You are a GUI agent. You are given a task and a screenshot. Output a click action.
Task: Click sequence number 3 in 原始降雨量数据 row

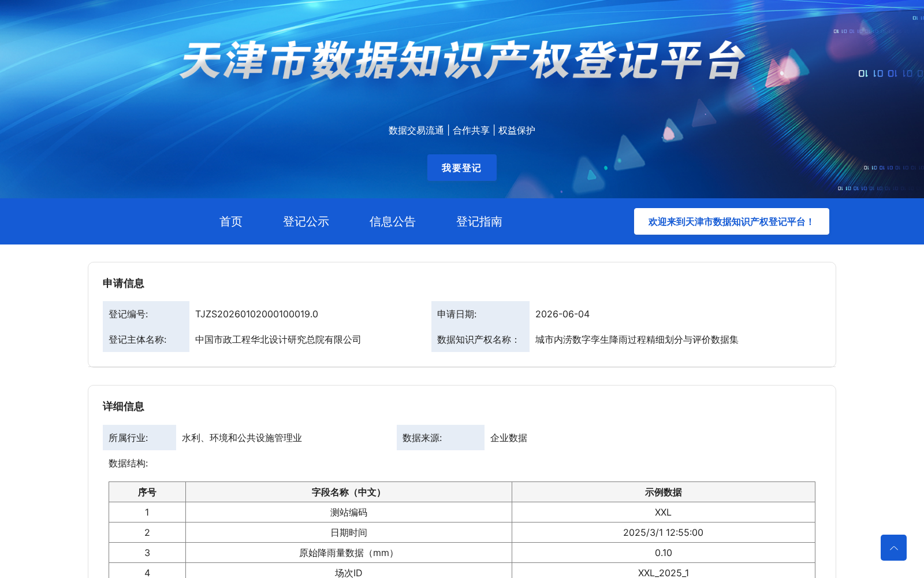pos(147,553)
